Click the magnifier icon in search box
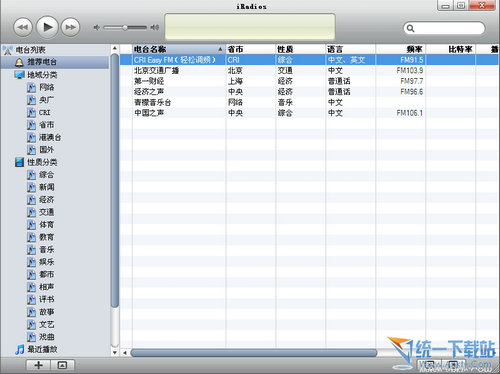The image size is (500, 374). tap(411, 28)
